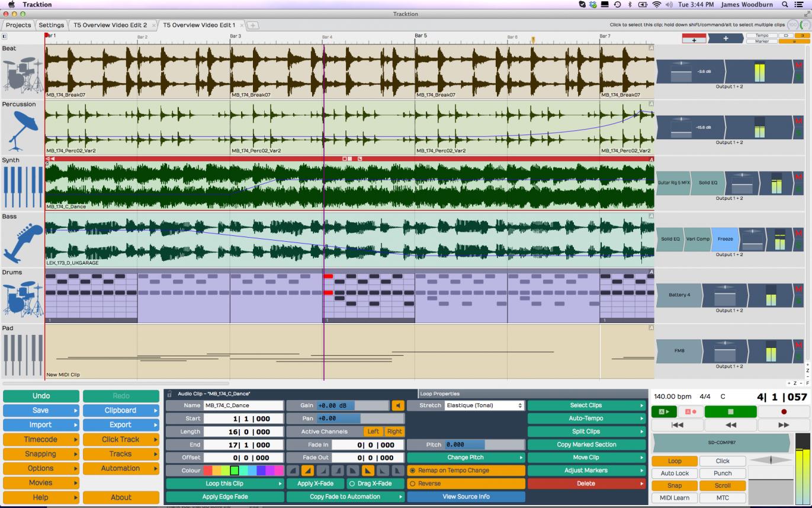Screen dimensions: 812x508
Task: Enable the Click metronome toggle
Action: (723, 461)
